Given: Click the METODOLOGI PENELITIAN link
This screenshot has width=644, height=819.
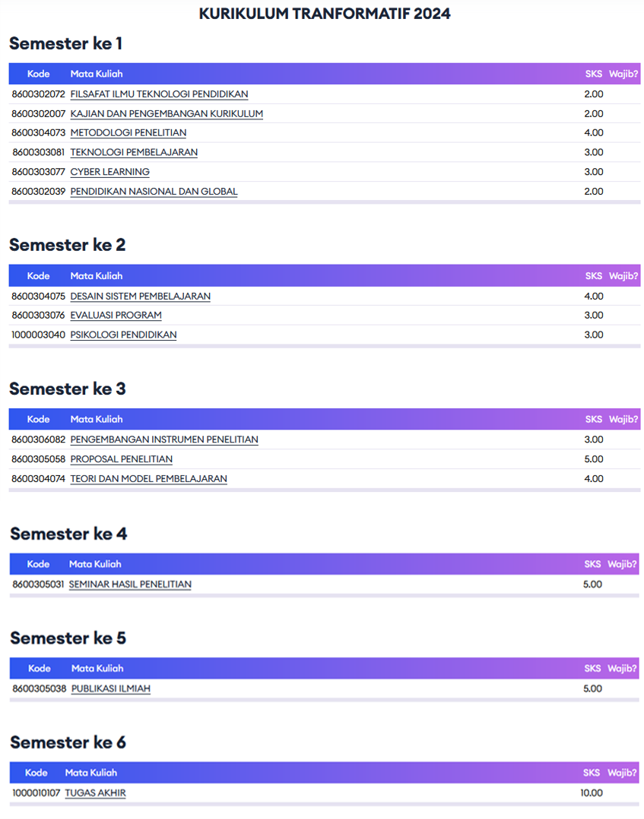Looking at the screenshot, I should point(128,133).
